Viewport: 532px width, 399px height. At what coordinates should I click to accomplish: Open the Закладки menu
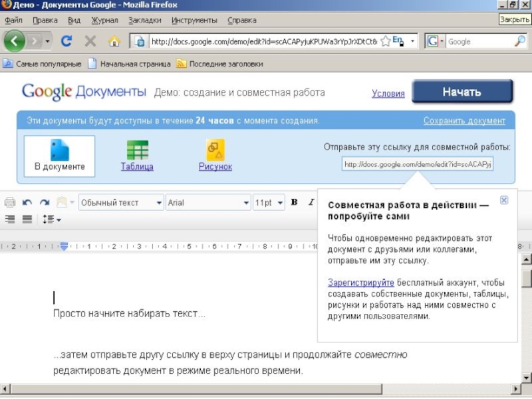(x=144, y=20)
